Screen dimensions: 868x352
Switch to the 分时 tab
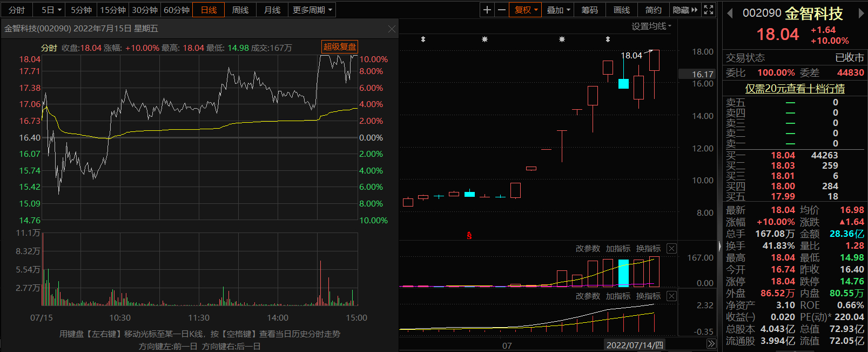17,10
